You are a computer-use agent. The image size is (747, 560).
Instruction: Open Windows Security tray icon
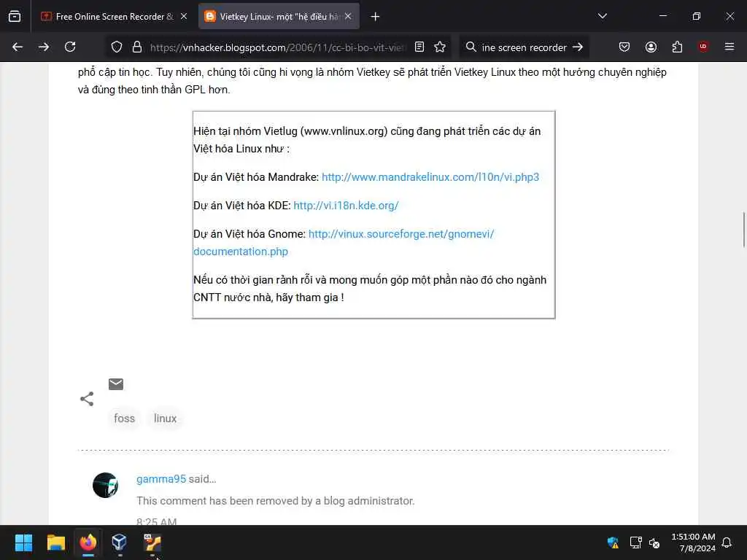coord(613,542)
